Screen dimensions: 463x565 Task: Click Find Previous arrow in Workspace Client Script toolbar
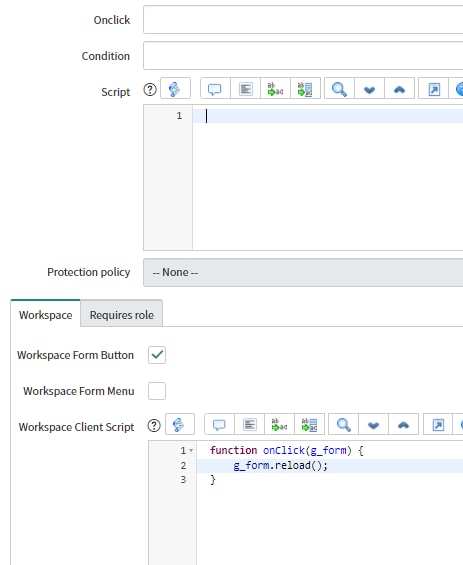tap(404, 424)
